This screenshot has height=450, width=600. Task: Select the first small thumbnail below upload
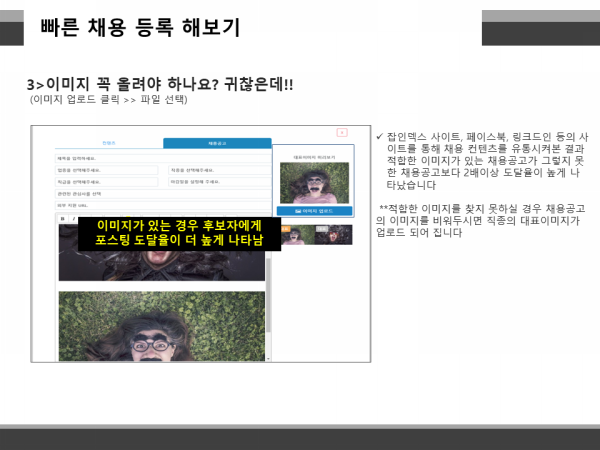click(296, 234)
